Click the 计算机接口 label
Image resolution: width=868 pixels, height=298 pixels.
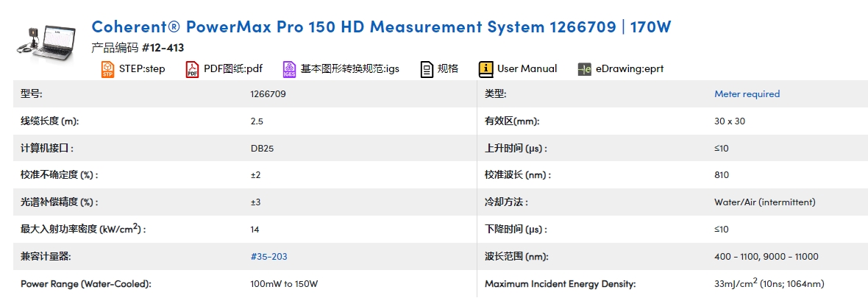coord(46,148)
